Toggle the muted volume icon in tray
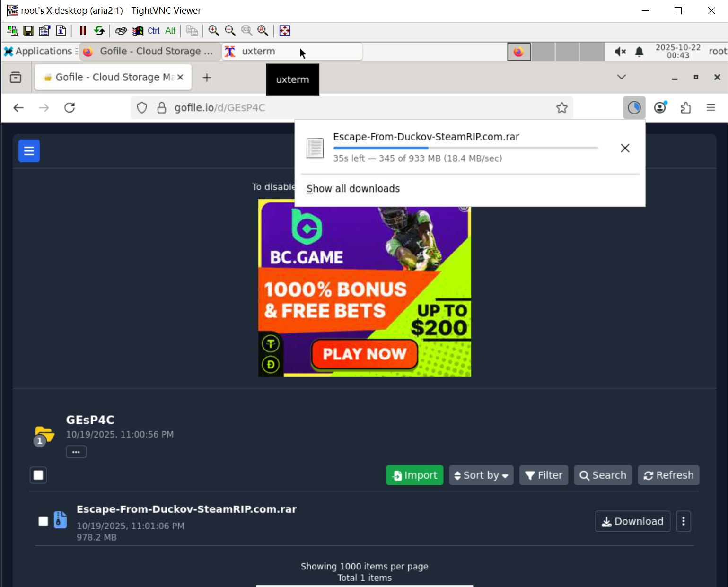This screenshot has height=587, width=728. coord(620,52)
